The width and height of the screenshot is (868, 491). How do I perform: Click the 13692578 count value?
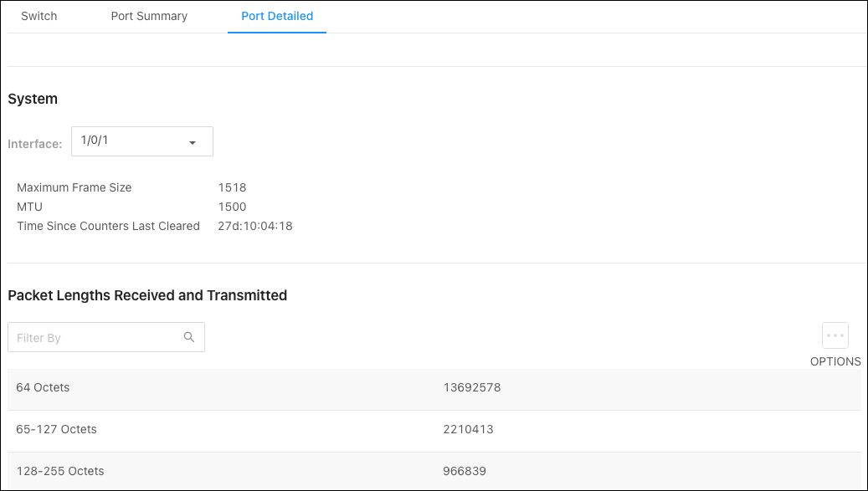pyautogui.click(x=471, y=387)
